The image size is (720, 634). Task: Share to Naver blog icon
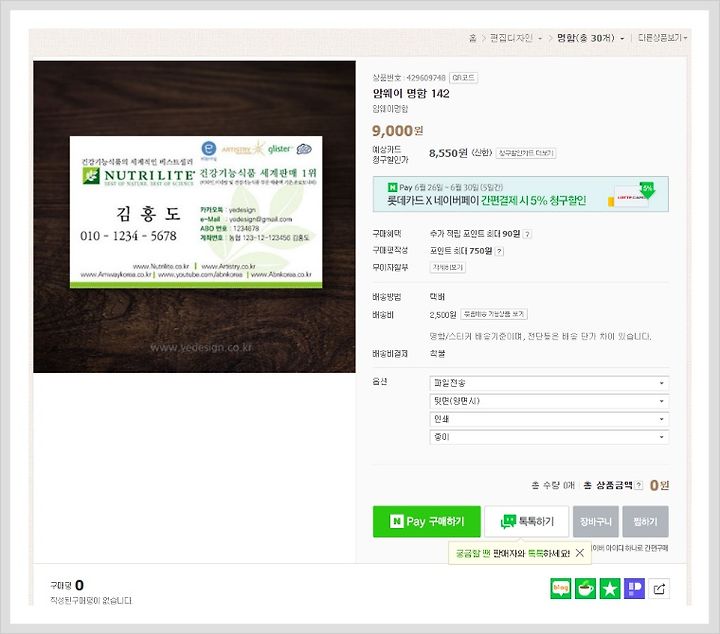pyautogui.click(x=561, y=589)
